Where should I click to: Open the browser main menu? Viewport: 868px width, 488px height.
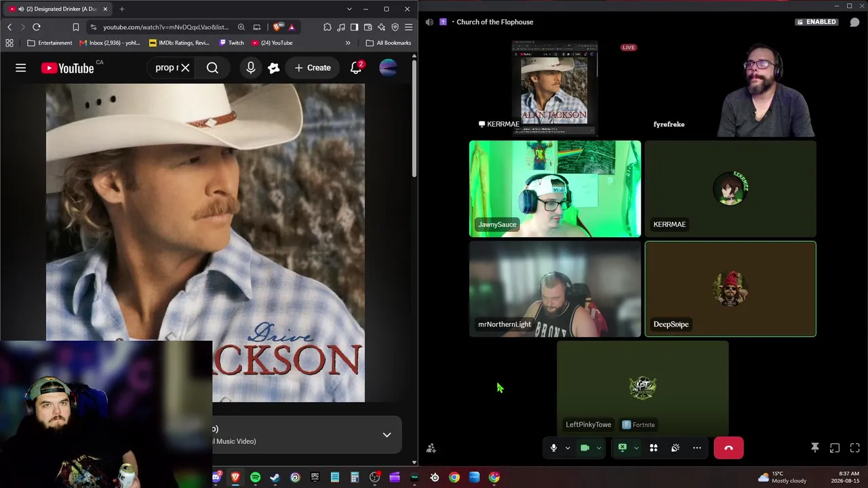[x=408, y=27]
